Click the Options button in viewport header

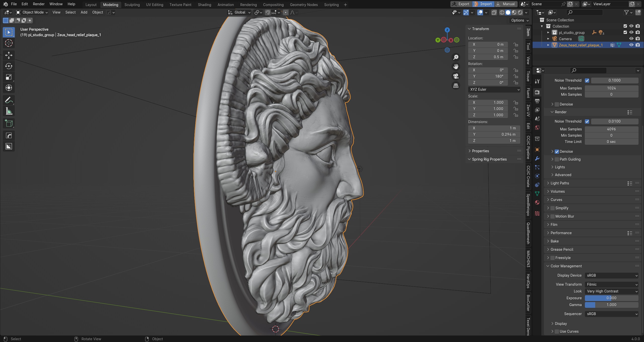[520, 20]
